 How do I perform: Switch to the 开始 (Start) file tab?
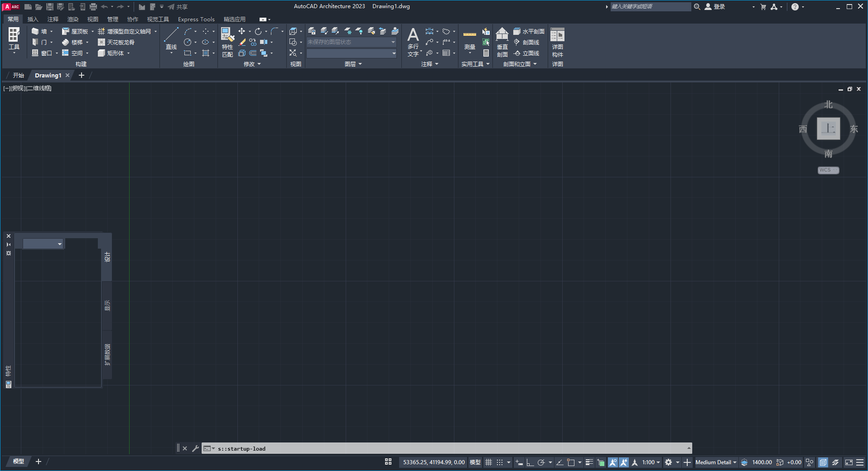point(19,75)
